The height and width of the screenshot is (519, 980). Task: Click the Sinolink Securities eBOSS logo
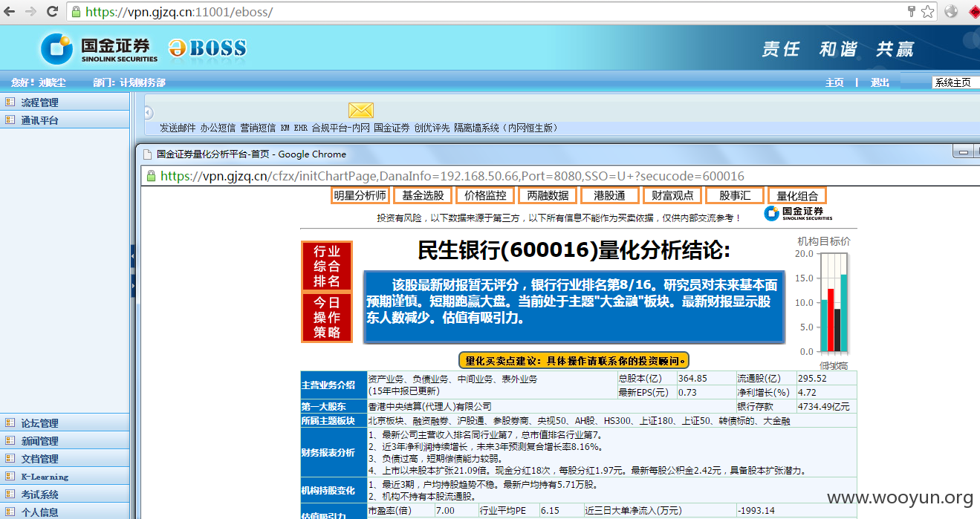[143, 48]
